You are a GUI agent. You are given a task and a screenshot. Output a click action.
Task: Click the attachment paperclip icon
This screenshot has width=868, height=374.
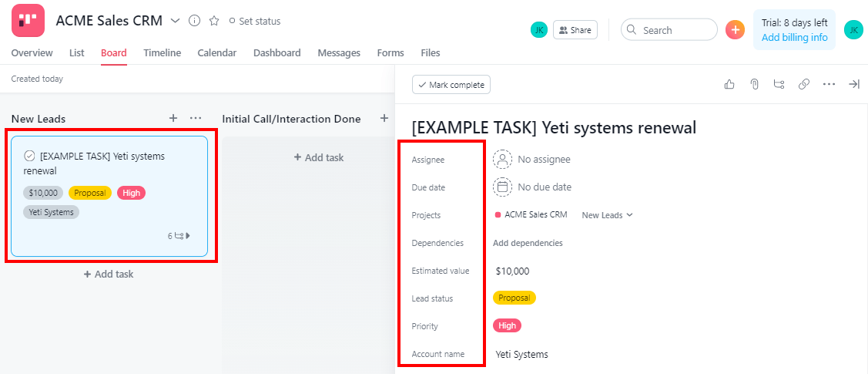click(753, 84)
